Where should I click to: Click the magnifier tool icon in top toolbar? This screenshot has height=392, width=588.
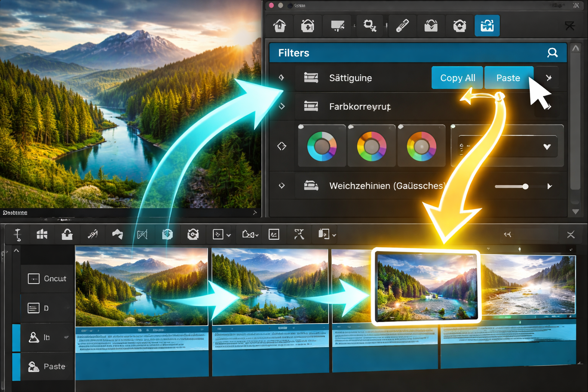pos(369,26)
